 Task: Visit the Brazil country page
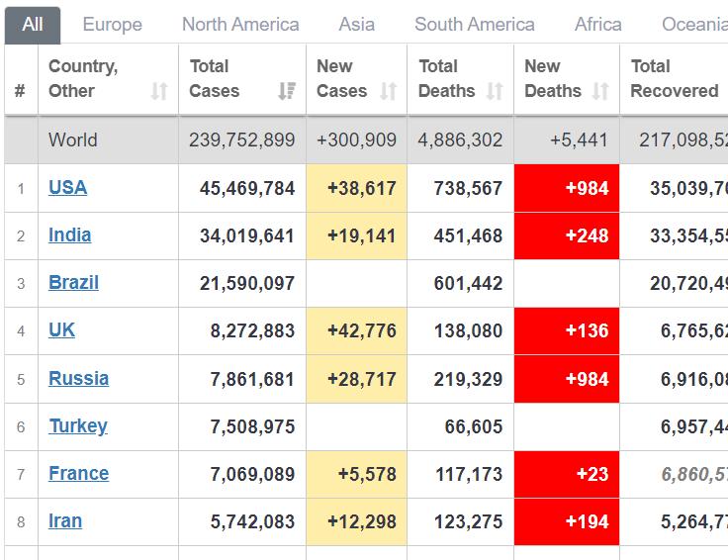73,282
